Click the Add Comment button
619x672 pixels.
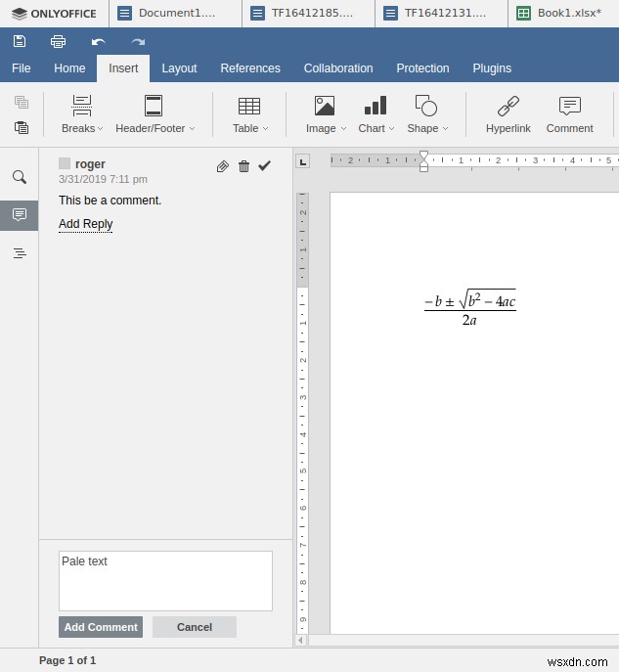tap(101, 627)
